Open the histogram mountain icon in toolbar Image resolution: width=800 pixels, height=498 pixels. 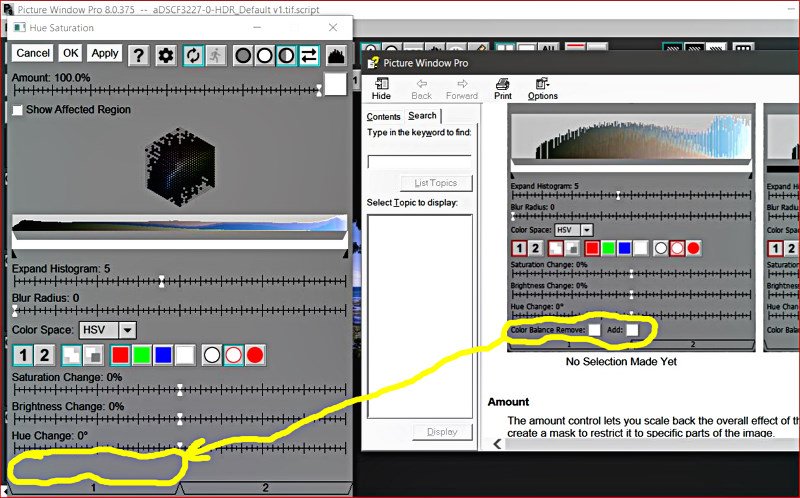click(x=336, y=55)
